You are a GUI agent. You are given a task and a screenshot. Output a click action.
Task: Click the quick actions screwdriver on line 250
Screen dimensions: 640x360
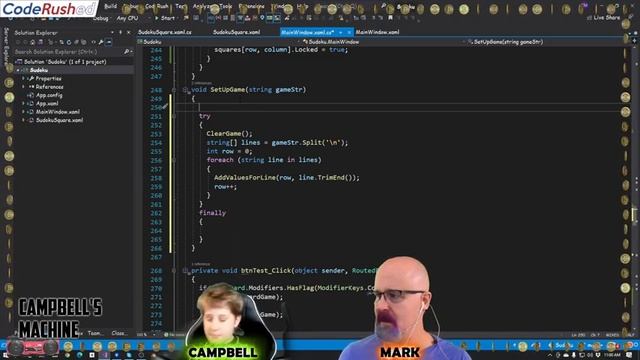tap(164, 107)
